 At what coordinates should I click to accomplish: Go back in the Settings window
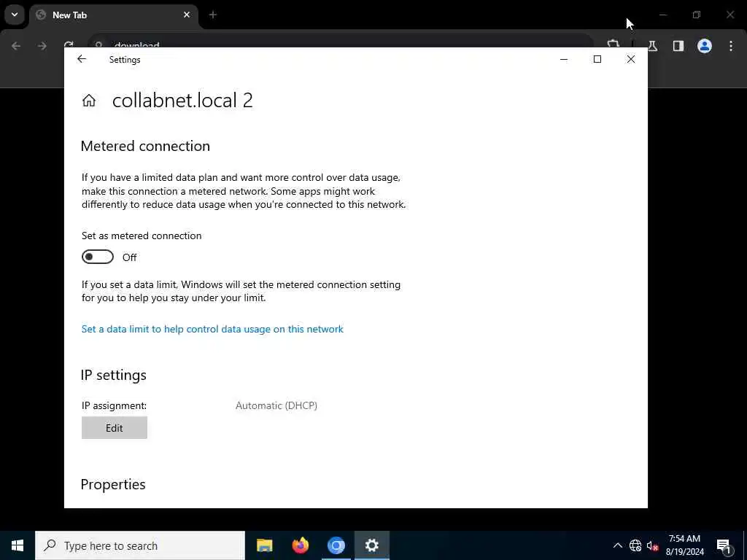(x=82, y=59)
